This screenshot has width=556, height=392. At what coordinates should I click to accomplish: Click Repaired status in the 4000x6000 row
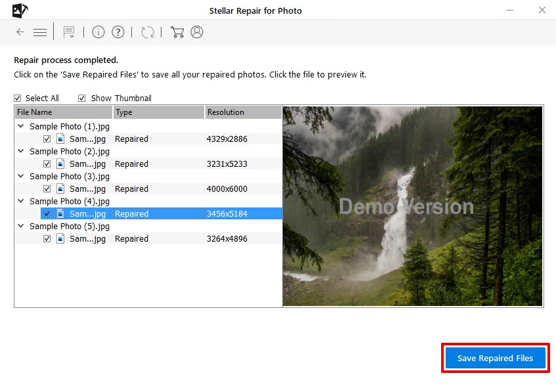pyautogui.click(x=131, y=188)
